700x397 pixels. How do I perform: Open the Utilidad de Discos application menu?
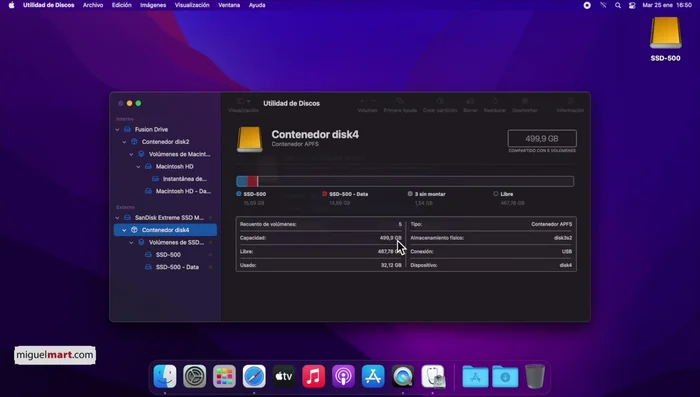pos(49,5)
